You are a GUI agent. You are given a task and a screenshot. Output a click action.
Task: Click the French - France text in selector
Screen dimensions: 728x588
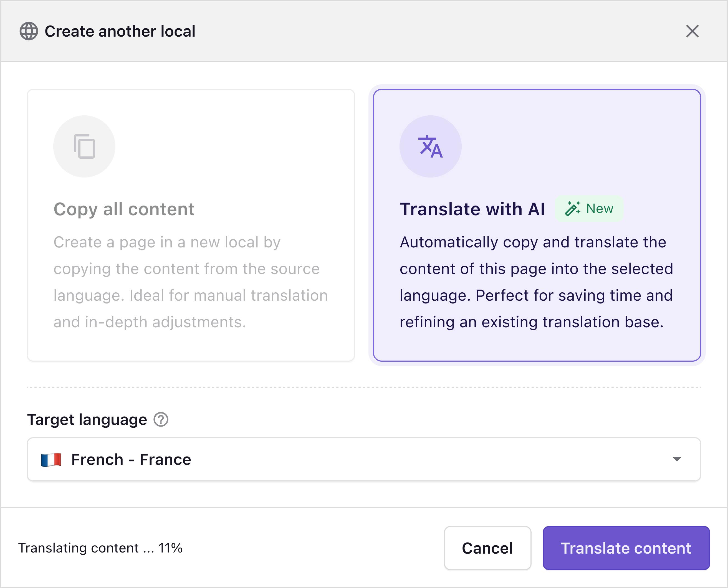(131, 460)
